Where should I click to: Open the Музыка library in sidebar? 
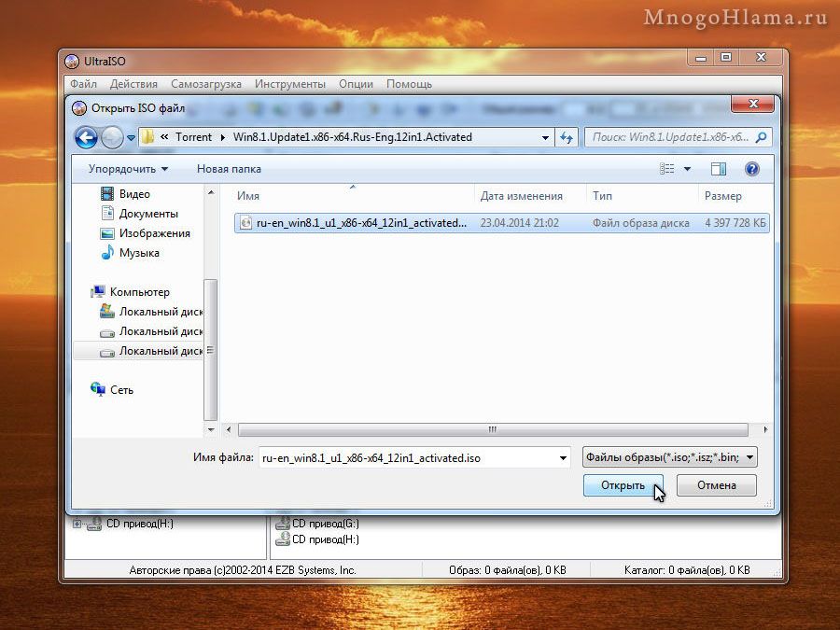click(138, 253)
